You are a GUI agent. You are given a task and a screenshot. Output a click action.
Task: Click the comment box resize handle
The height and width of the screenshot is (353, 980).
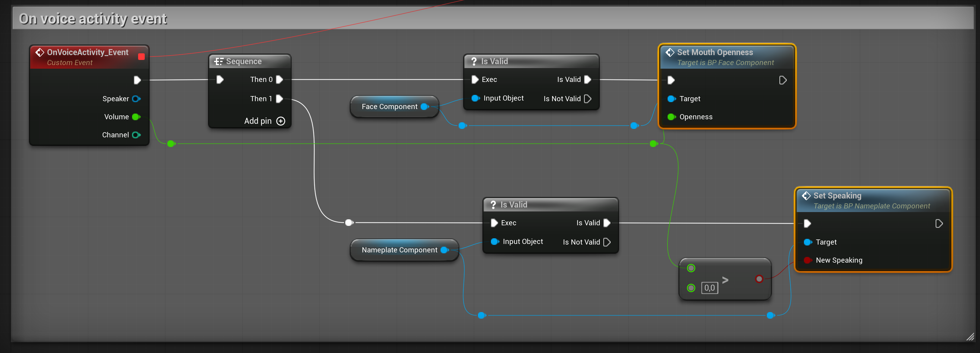point(970,337)
